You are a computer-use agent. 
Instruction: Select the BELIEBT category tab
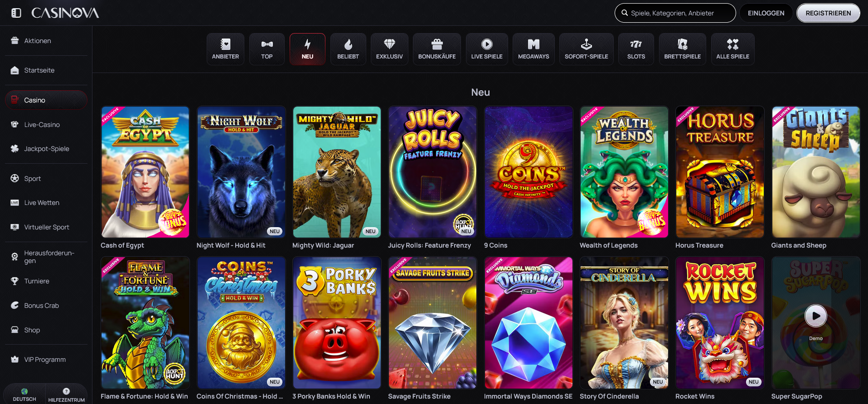point(348,49)
